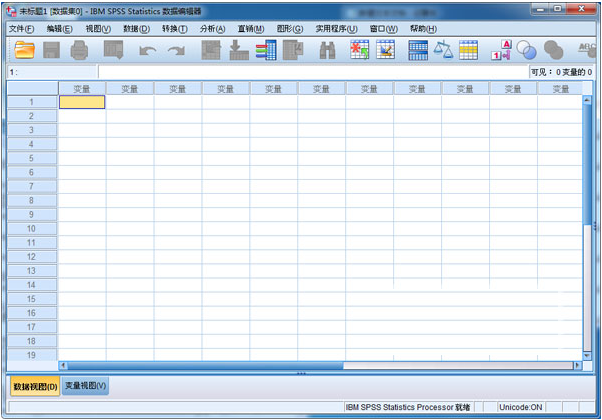
Task: Open the 帮助(H) menu
Action: point(416,29)
